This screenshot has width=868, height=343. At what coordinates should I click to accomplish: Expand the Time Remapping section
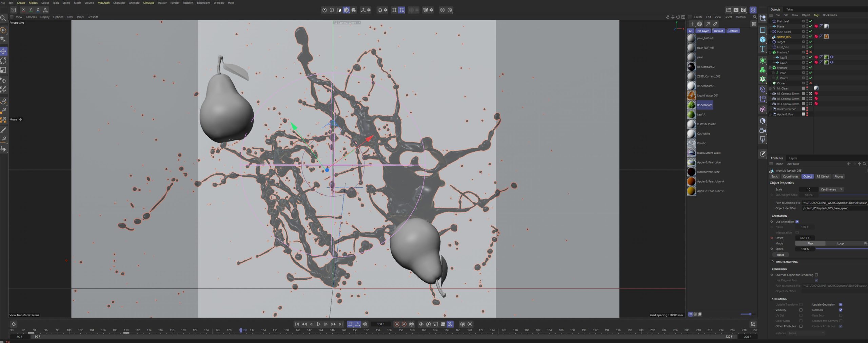773,262
